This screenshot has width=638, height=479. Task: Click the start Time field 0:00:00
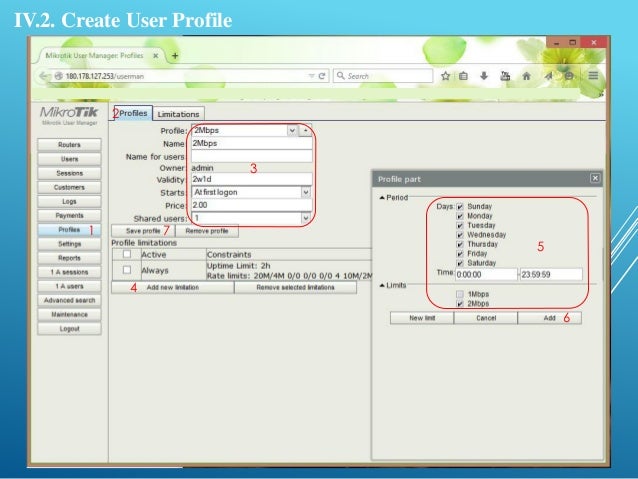click(x=486, y=274)
